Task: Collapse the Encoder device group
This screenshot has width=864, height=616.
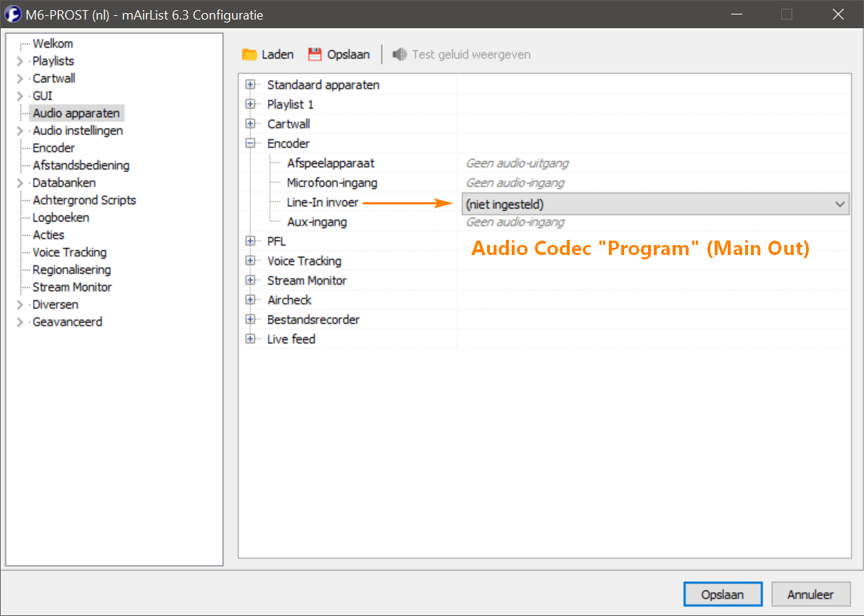Action: coord(251,143)
